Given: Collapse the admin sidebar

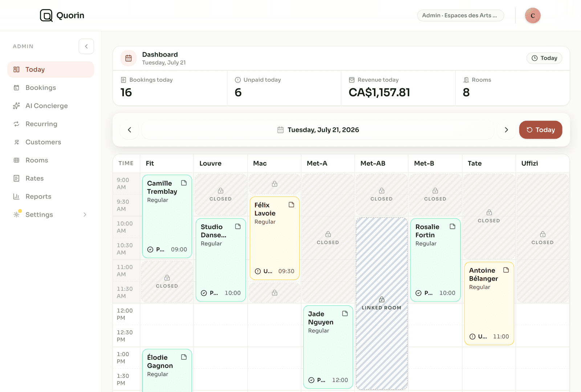Looking at the screenshot, I should 86,46.
